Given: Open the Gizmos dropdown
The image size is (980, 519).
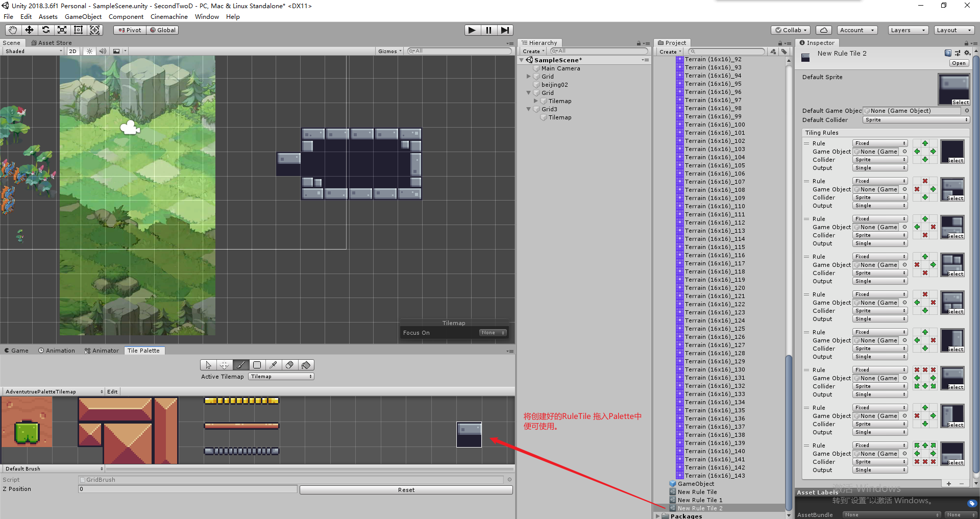Looking at the screenshot, I should [390, 51].
